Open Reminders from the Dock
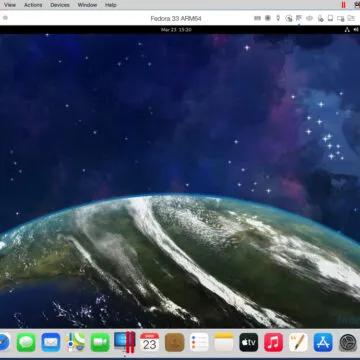This screenshot has width=360, height=360. tap(199, 342)
